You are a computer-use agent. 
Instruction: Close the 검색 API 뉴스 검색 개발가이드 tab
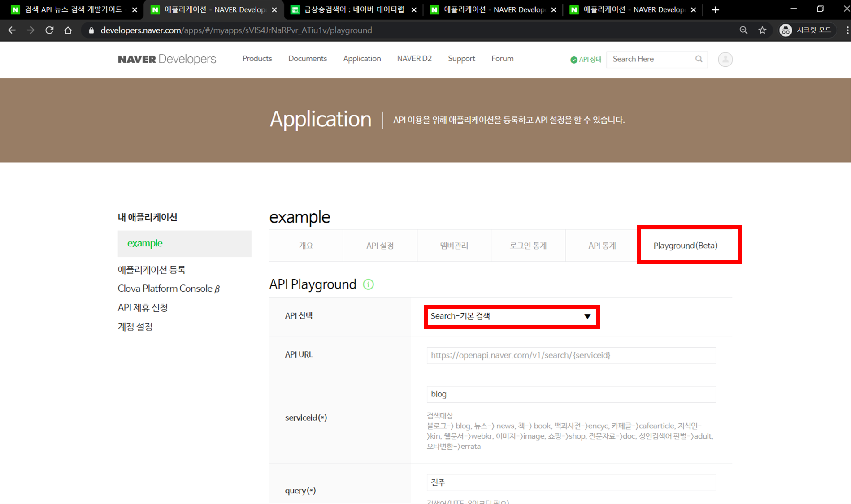[135, 9]
